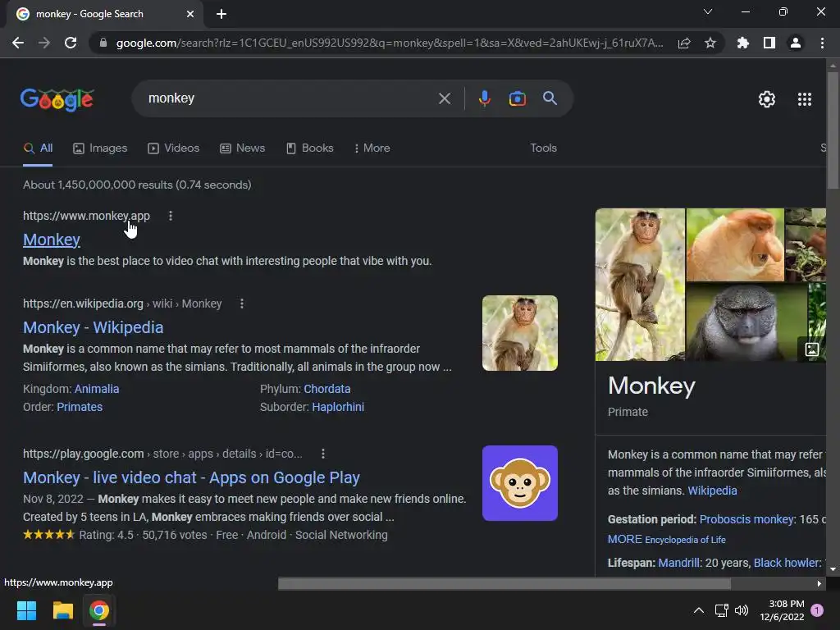840x630 pixels.
Task: Open volume control in system tray
Action: 742,610
